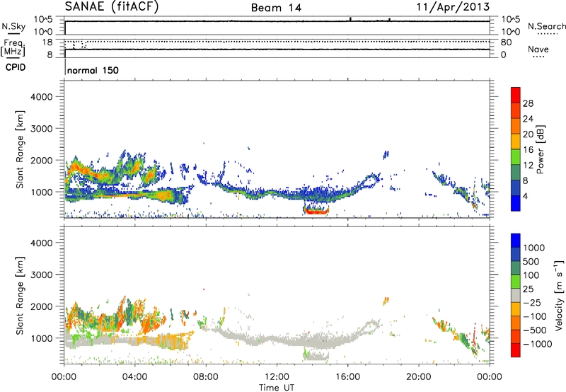Click the 'normal 150' CPID text
566x392 pixels.
[93, 70]
